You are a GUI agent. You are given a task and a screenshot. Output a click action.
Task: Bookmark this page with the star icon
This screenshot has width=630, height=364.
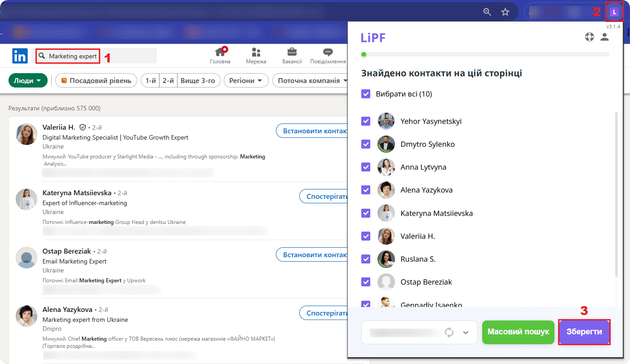click(x=505, y=12)
